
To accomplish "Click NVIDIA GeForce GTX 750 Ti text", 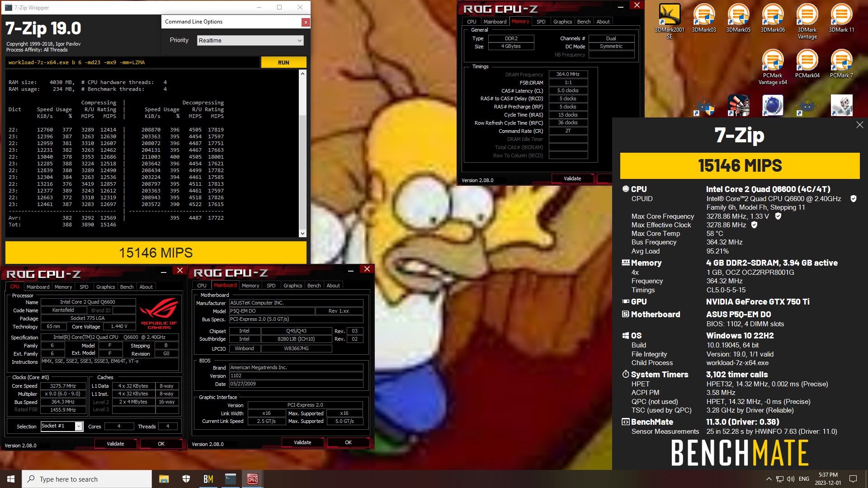I will (758, 301).
